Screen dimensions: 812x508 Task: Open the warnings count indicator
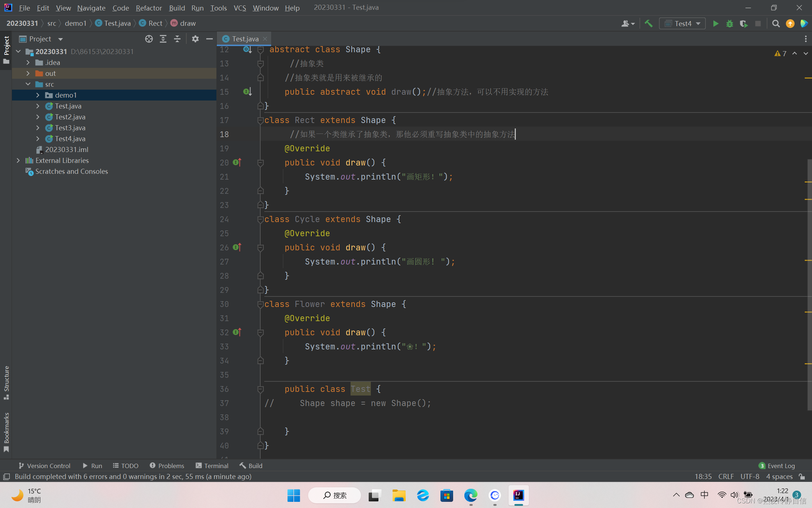click(x=780, y=53)
